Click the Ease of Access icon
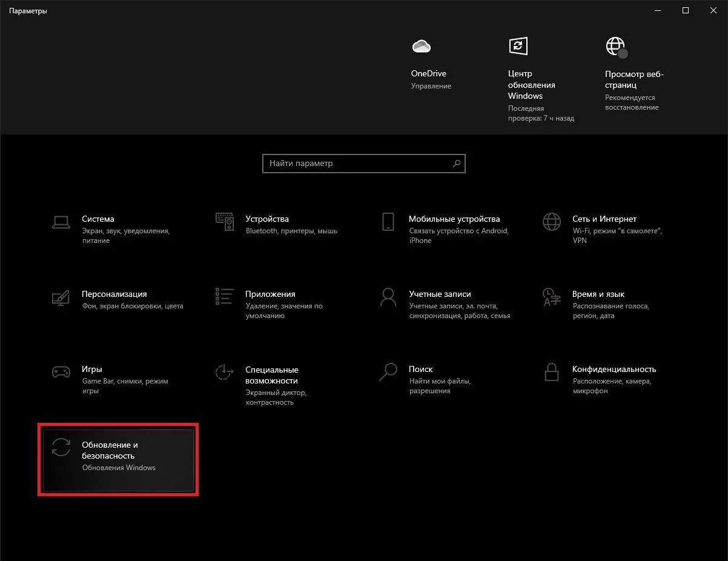This screenshot has width=728, height=561. [225, 372]
